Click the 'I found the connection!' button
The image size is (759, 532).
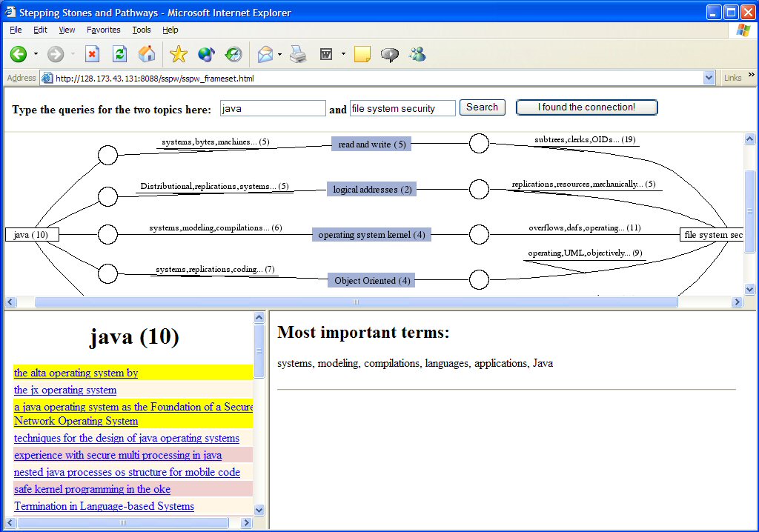click(587, 107)
